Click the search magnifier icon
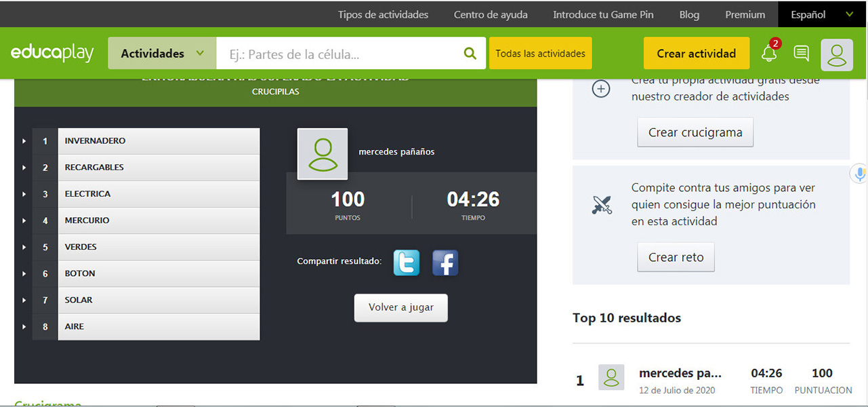Viewport: 868px width, 407px height. tap(470, 54)
